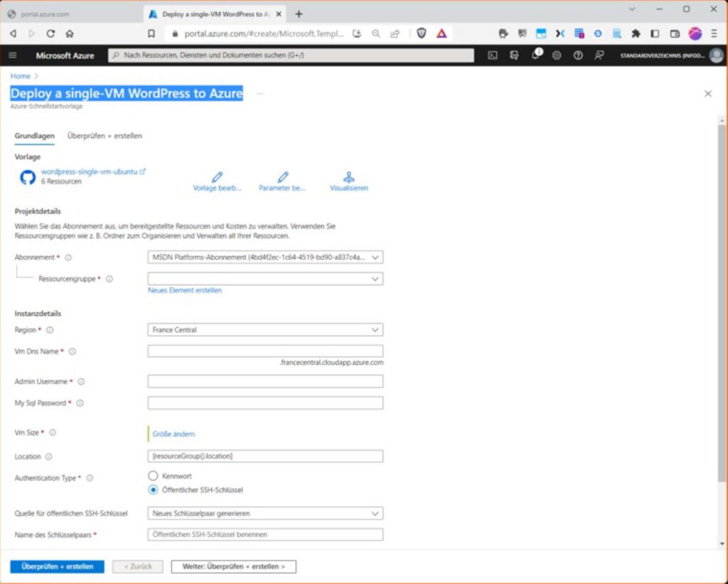The width and height of the screenshot is (728, 584).
Task: Open the browser tab list chevron
Action: pos(632,9)
